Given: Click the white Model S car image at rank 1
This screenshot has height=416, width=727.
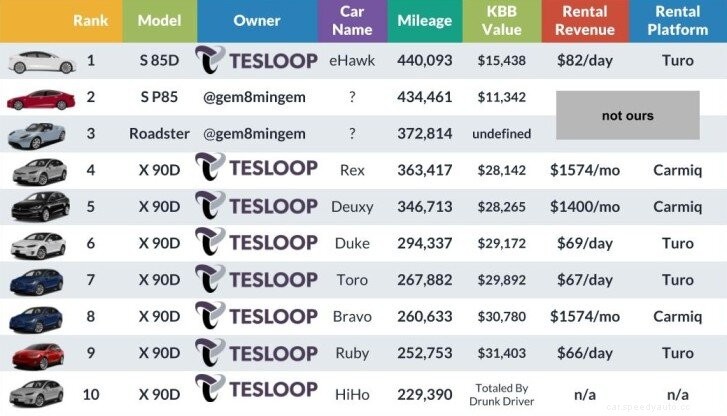Looking at the screenshot, I should point(41,62).
